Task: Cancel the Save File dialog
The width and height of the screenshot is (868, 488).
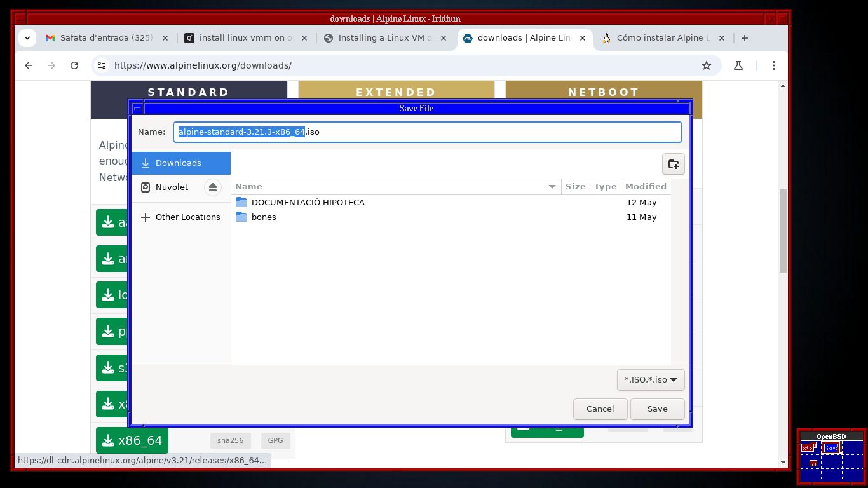Action: click(600, 409)
